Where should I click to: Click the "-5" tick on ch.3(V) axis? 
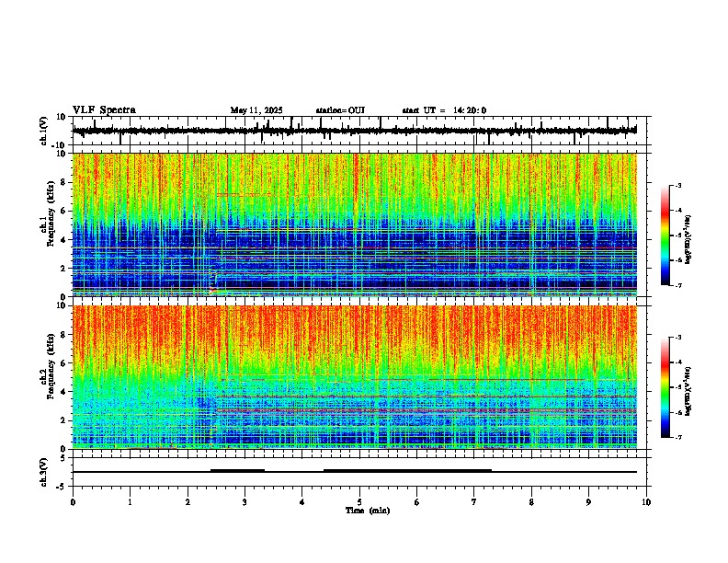tap(62, 487)
